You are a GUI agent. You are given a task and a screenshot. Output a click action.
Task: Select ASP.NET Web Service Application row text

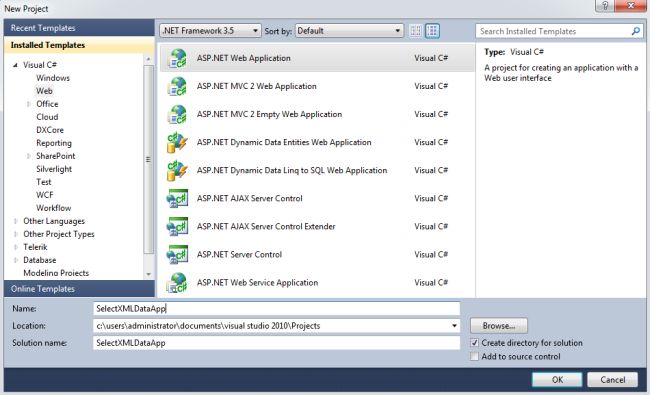[257, 283]
